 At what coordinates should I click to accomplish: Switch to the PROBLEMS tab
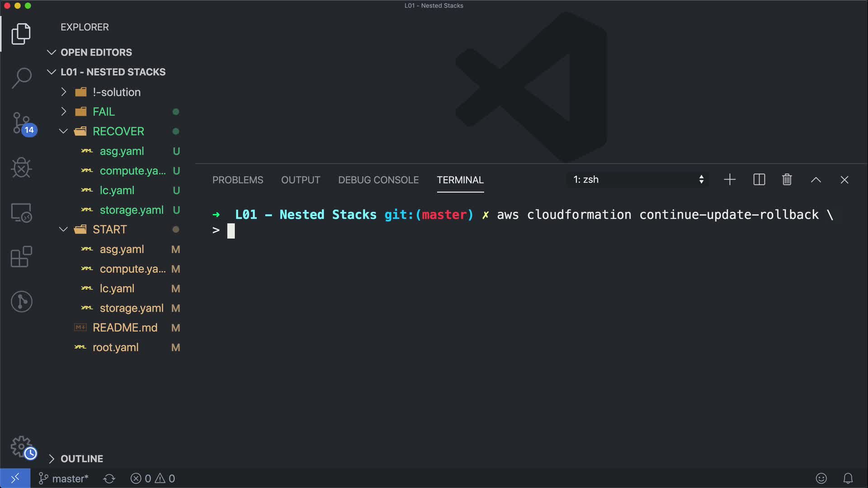coord(237,180)
